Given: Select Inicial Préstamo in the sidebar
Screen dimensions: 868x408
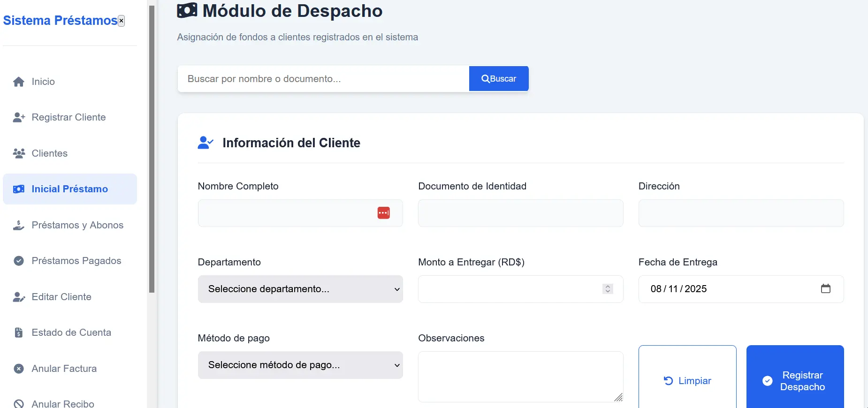Looking at the screenshot, I should pos(70,189).
